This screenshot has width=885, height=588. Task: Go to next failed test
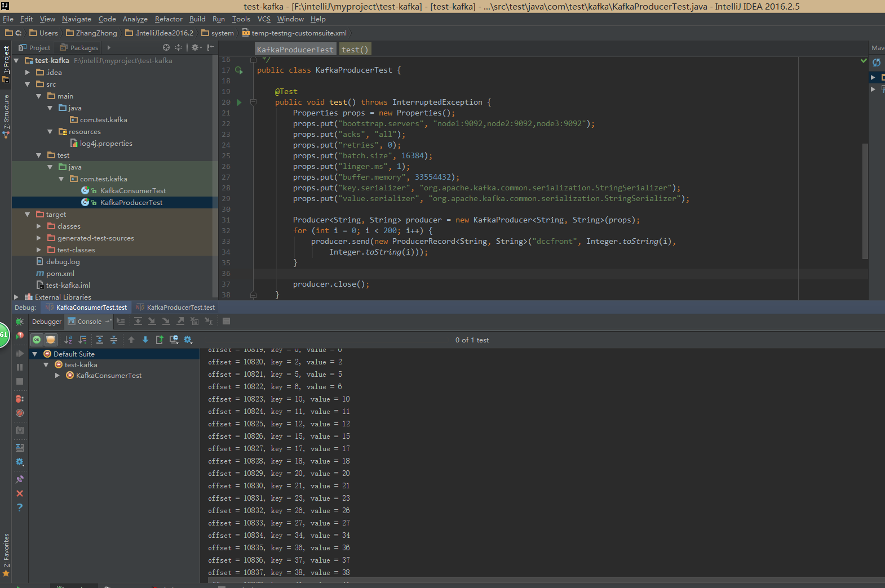(145, 340)
